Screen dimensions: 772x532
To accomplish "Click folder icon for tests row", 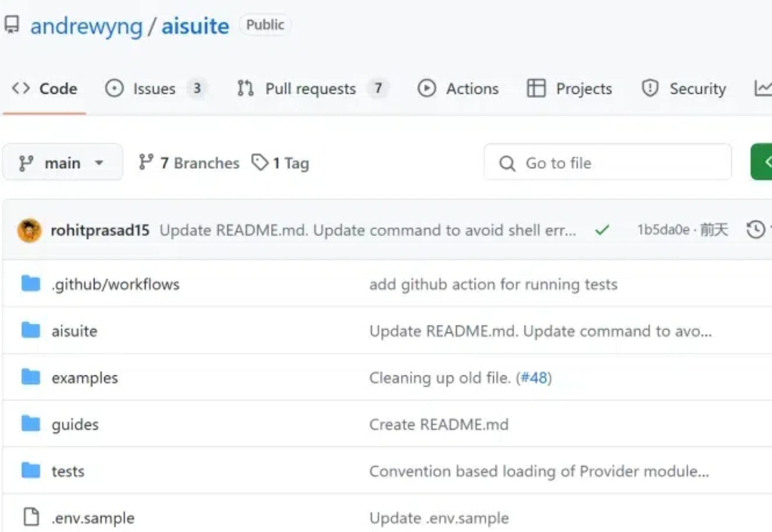I will point(31,471).
